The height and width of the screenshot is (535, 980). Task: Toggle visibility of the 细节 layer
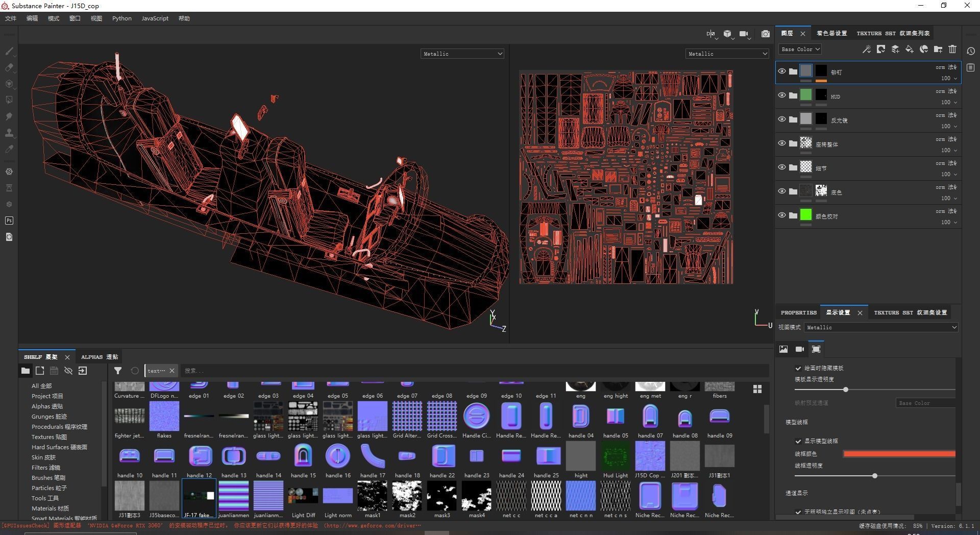coord(781,167)
